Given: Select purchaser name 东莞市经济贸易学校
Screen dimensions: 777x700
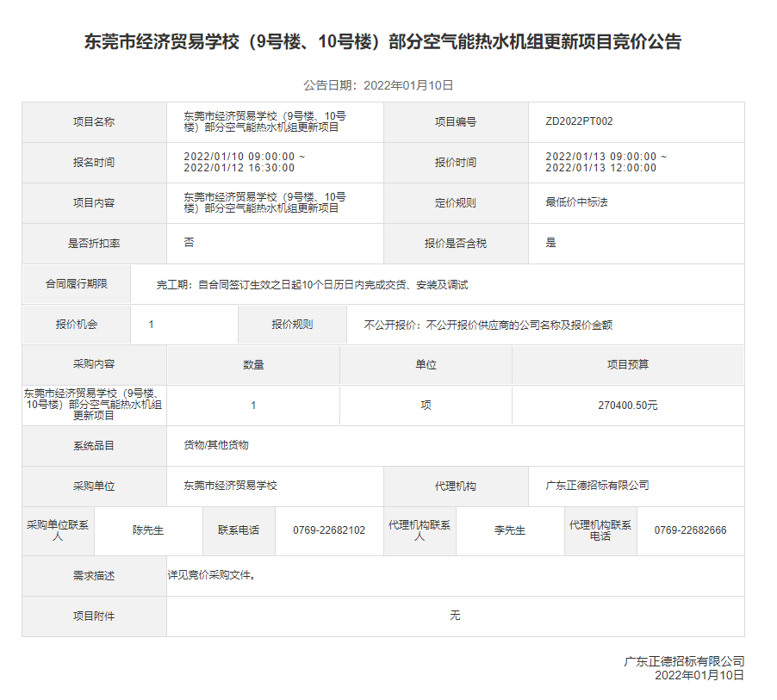Looking at the screenshot, I should point(230,486).
